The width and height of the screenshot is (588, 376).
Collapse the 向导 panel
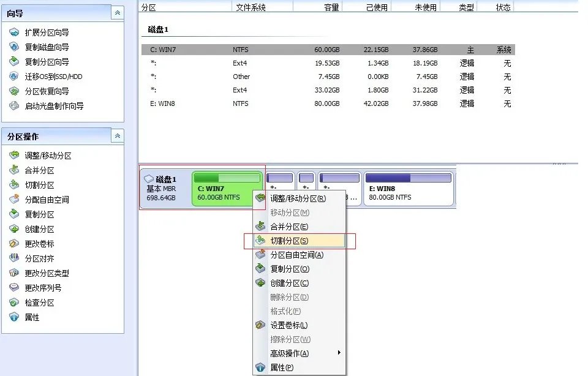click(x=116, y=12)
